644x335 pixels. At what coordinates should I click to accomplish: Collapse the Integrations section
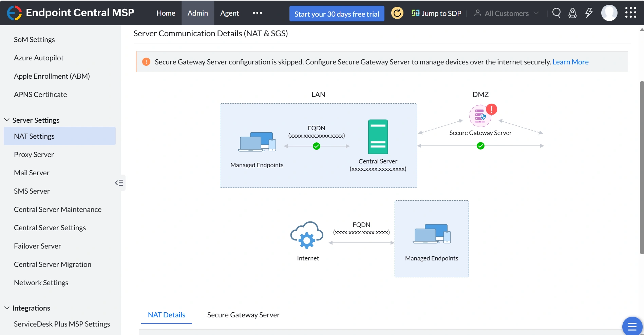[x=7, y=308]
